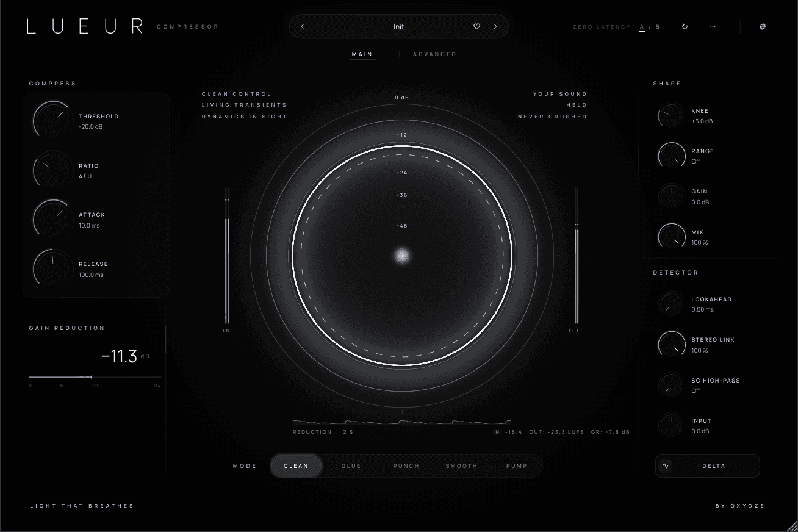The width and height of the screenshot is (798, 532).
Task: Open settings with the gear icon
Action: 763,27
